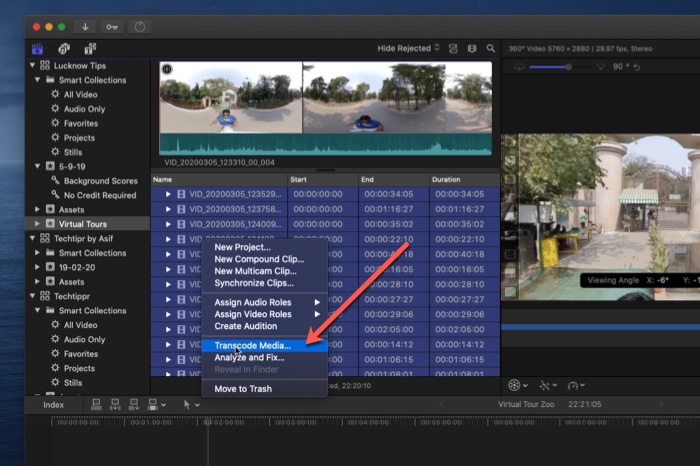
Task: Click connect clip to primary storyline icon
Action: (96, 404)
